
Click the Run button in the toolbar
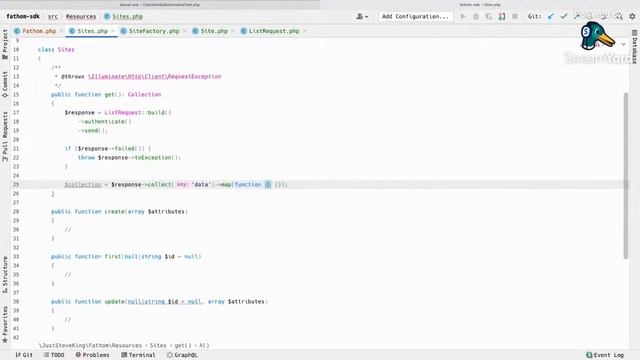tap(463, 16)
